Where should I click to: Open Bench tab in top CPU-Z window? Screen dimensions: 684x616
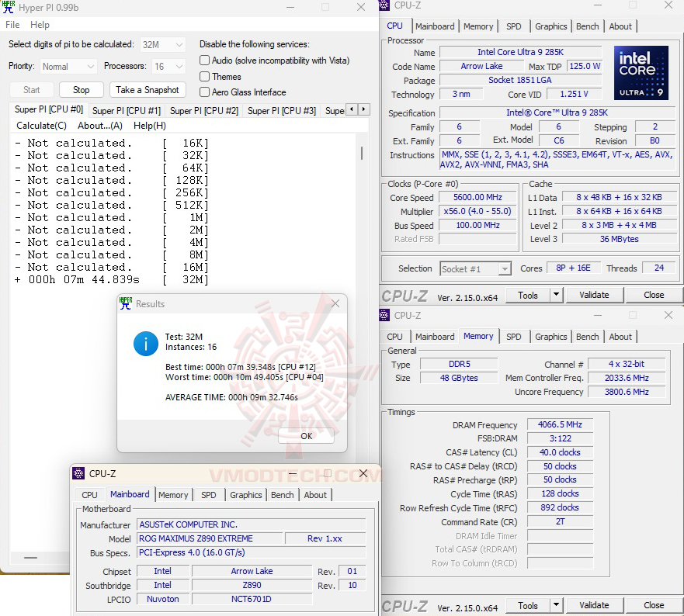(x=588, y=26)
